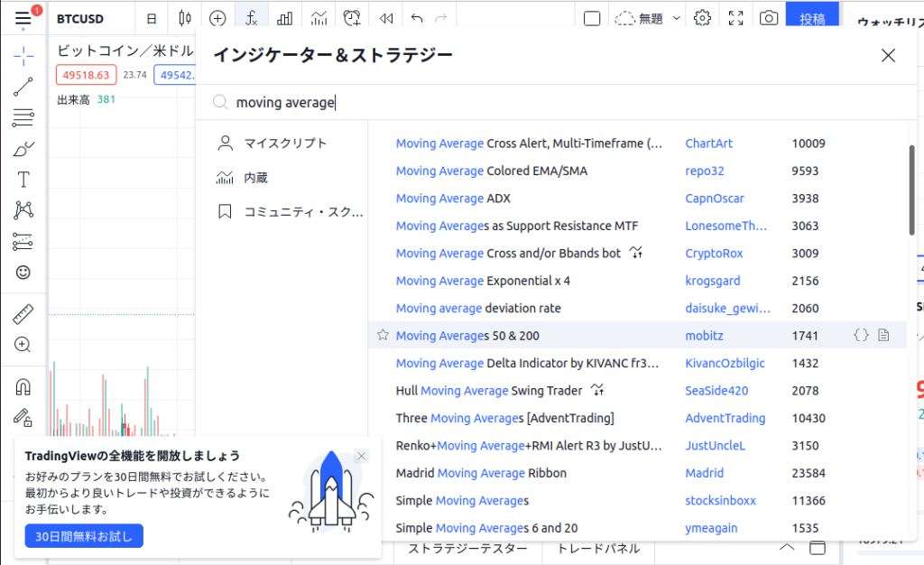Open the bar replay rewind icon
The height and width of the screenshot is (565, 924).
pos(386,17)
